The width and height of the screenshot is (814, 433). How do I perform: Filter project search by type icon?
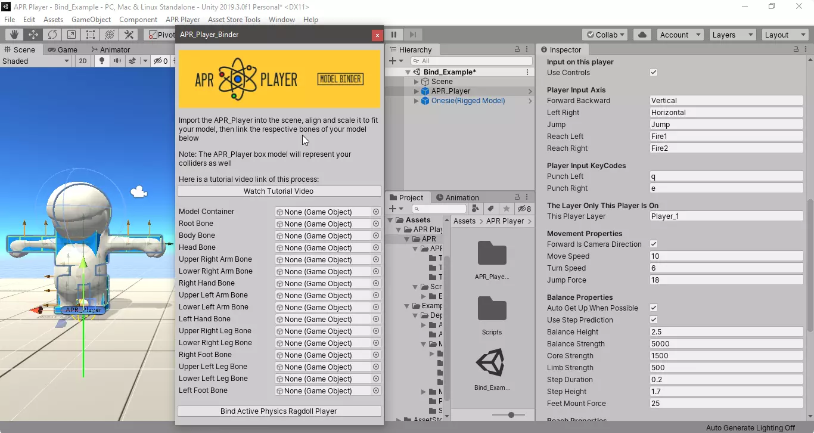475,209
